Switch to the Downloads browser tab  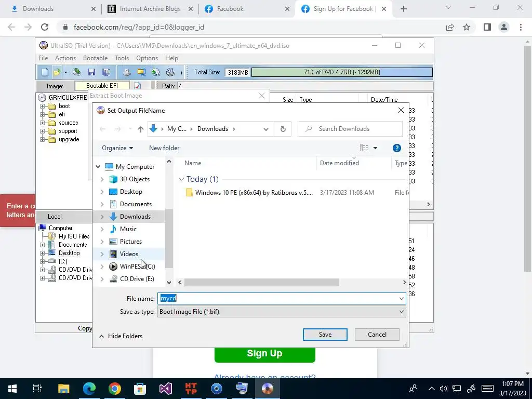(x=38, y=9)
